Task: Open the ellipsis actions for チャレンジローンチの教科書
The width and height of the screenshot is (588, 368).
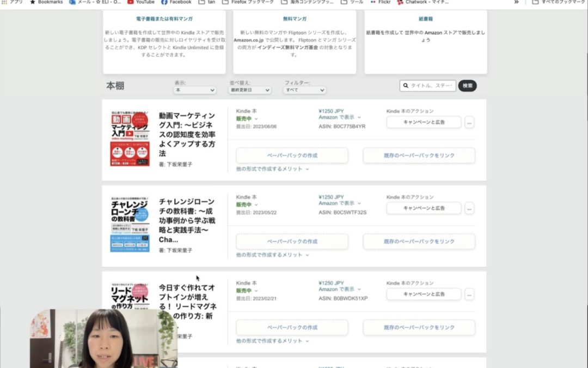Action: click(x=469, y=208)
